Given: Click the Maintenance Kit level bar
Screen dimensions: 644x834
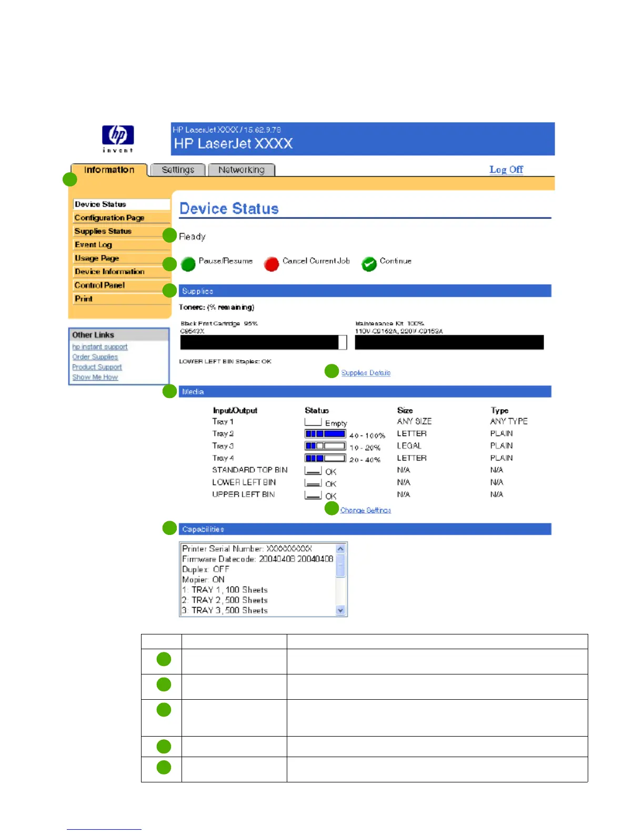Looking at the screenshot, I should [x=449, y=342].
